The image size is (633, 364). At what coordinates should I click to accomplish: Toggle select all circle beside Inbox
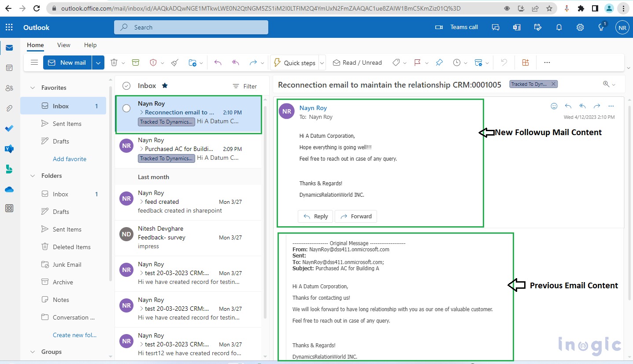pyautogui.click(x=126, y=86)
